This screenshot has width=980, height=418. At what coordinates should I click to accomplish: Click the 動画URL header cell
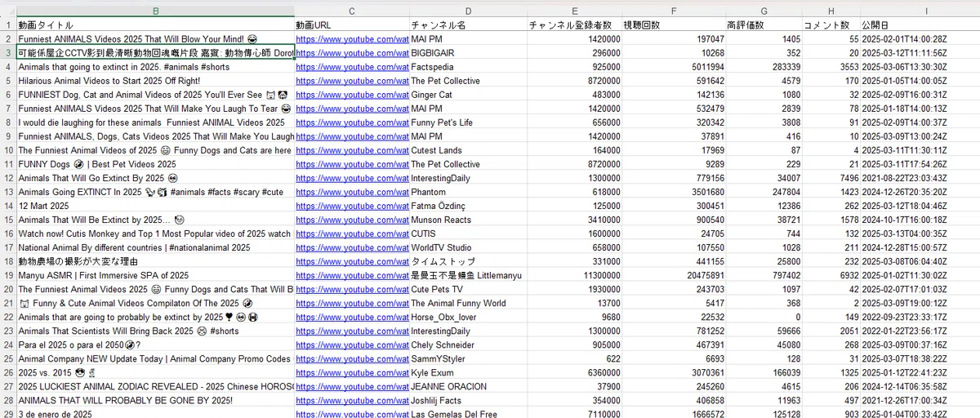point(352,24)
